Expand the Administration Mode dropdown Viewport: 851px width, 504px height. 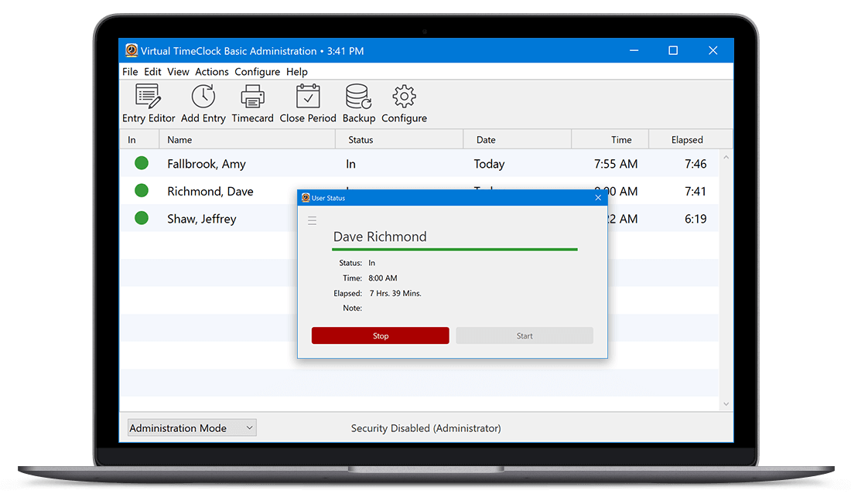pos(192,428)
